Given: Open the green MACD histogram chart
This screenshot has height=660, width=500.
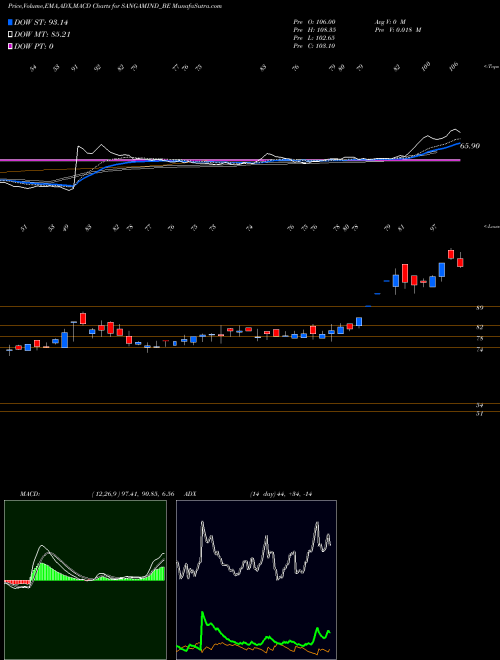Looking at the screenshot, I should (85, 580).
